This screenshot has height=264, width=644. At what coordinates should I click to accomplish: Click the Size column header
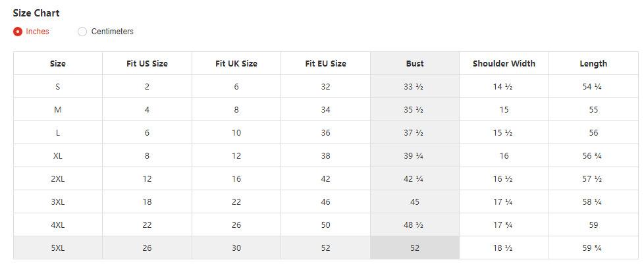(58, 64)
